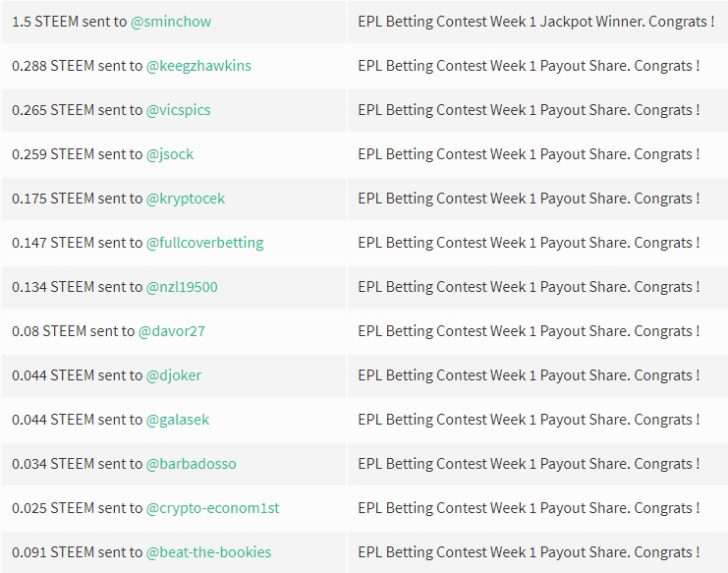The height and width of the screenshot is (573, 728).
Task: Click the "1.5 STEEM sent to" text
Action: (x=69, y=21)
